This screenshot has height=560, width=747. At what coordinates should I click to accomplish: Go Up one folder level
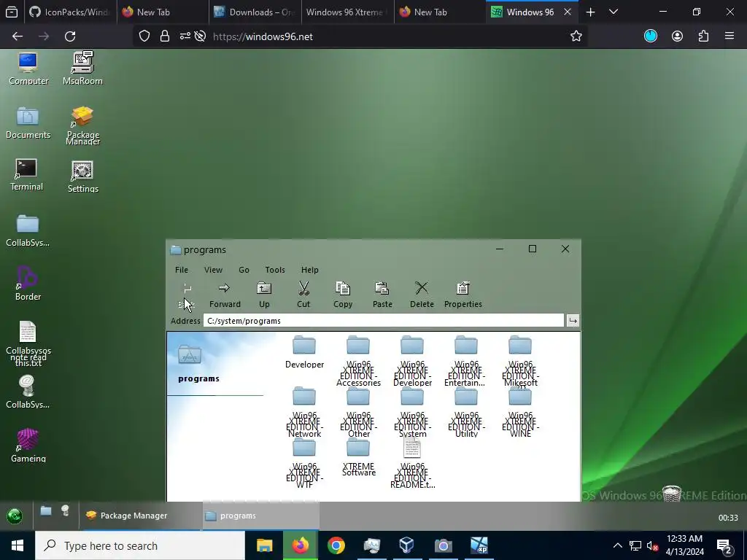tap(264, 295)
